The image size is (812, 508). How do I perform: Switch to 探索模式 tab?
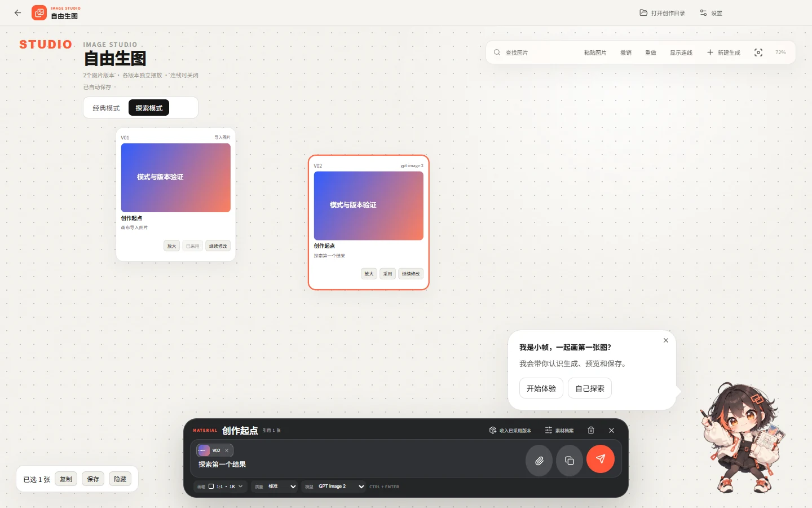click(x=149, y=108)
